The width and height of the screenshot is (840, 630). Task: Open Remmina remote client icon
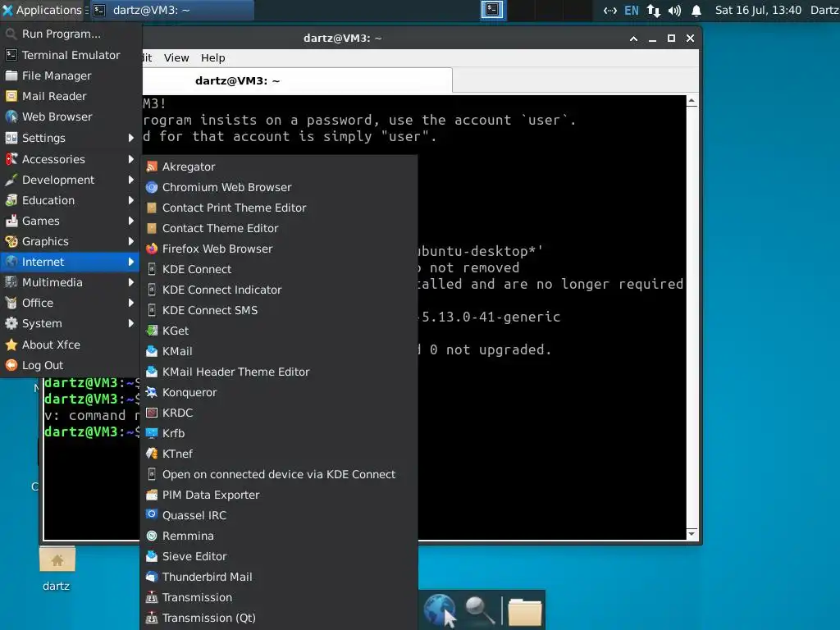(x=152, y=536)
